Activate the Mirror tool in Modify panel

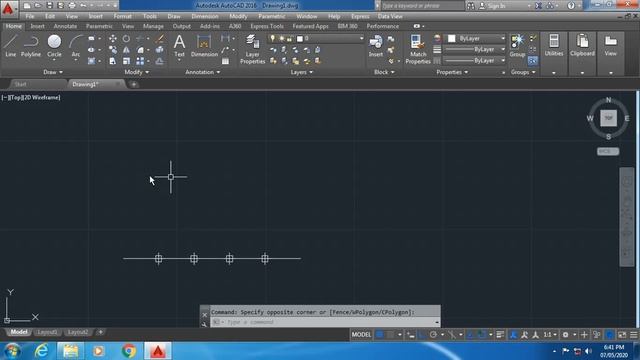click(127, 50)
